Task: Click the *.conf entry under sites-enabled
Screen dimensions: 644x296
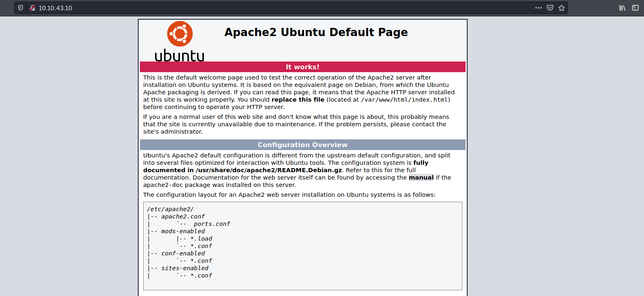Action: point(201,276)
